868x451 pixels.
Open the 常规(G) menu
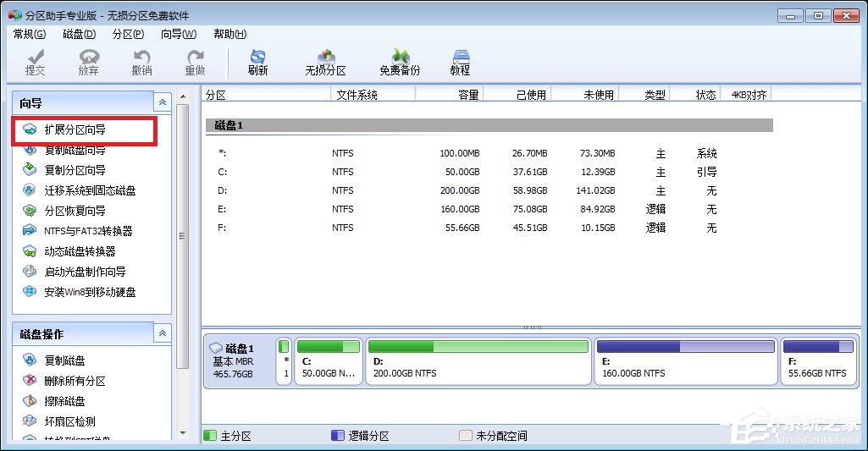(x=30, y=35)
